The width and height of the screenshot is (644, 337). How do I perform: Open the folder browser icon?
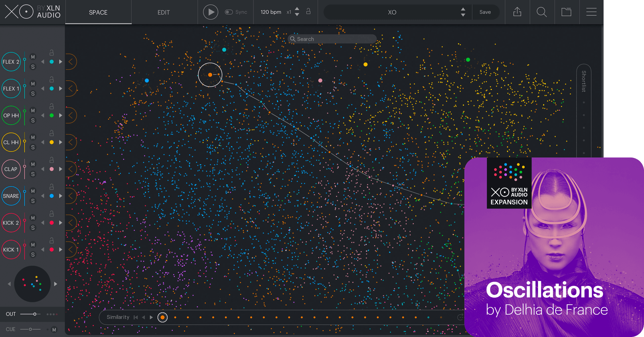click(567, 12)
